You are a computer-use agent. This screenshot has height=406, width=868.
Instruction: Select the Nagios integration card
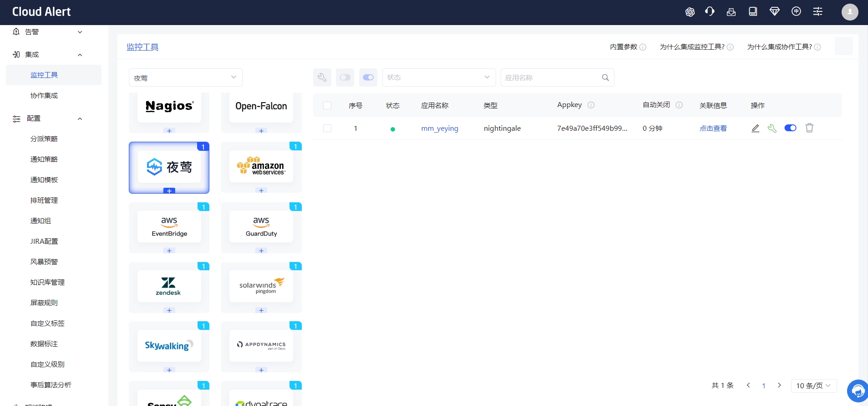(169, 107)
